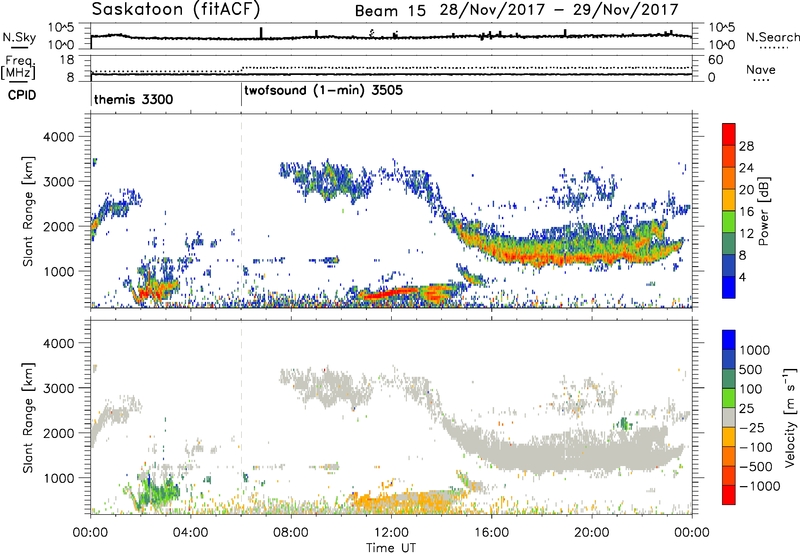Click the 'Saskatoon (fitACF)' plot title

(176, 9)
